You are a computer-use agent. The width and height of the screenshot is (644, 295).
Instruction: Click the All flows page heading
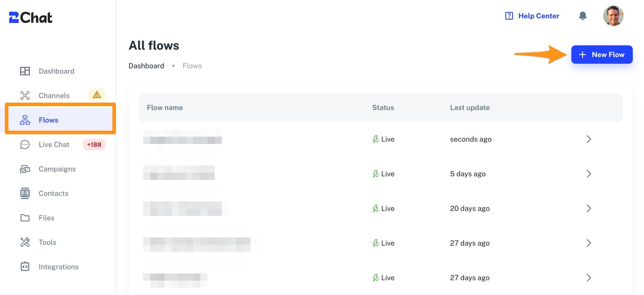pos(154,45)
